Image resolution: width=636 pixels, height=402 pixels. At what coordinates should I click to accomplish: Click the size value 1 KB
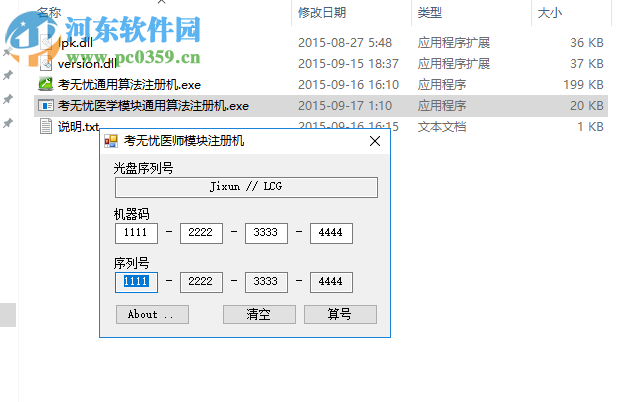pyautogui.click(x=590, y=127)
